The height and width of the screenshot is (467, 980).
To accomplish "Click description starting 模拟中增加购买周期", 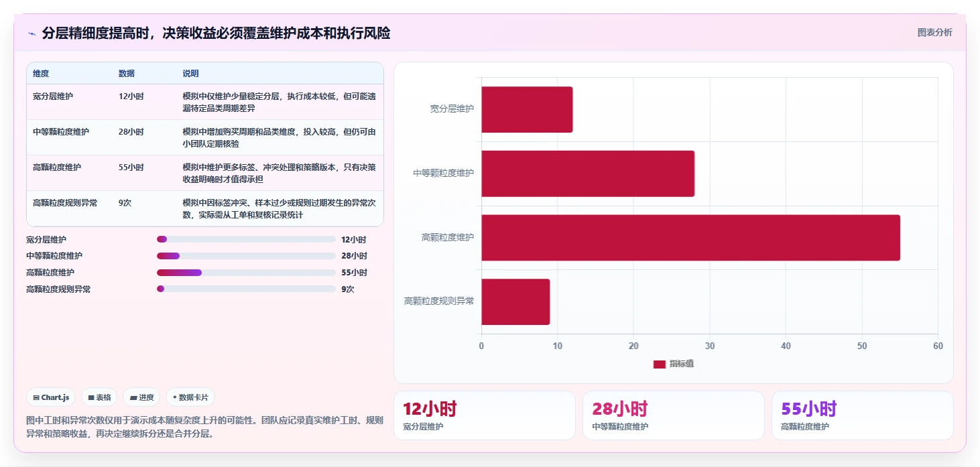I will point(280,137).
